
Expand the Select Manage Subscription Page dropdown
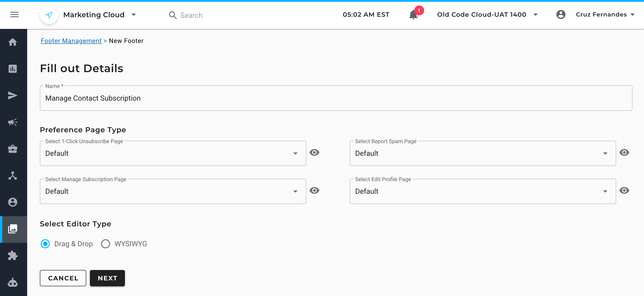[x=173, y=191]
